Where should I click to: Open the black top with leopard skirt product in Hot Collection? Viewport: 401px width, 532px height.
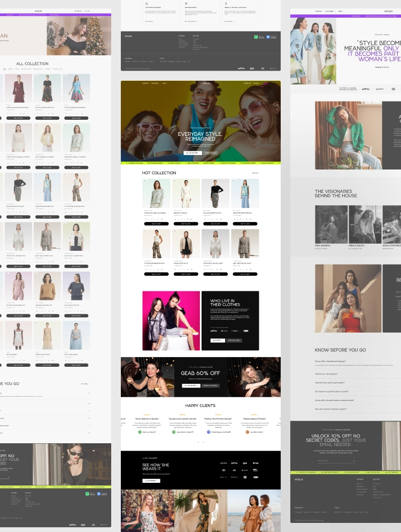tap(215, 193)
